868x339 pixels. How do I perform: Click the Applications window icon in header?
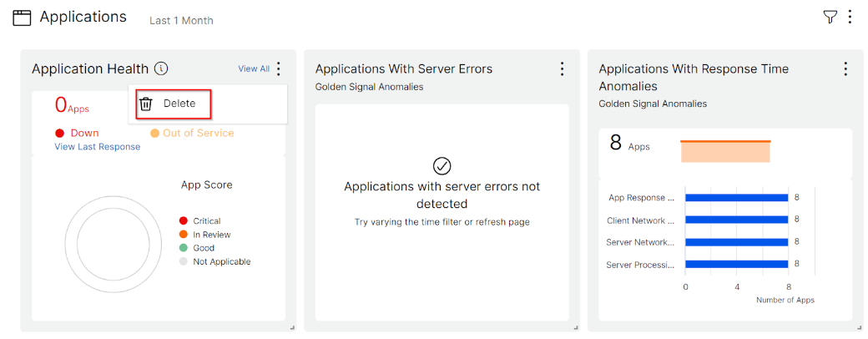point(22,18)
